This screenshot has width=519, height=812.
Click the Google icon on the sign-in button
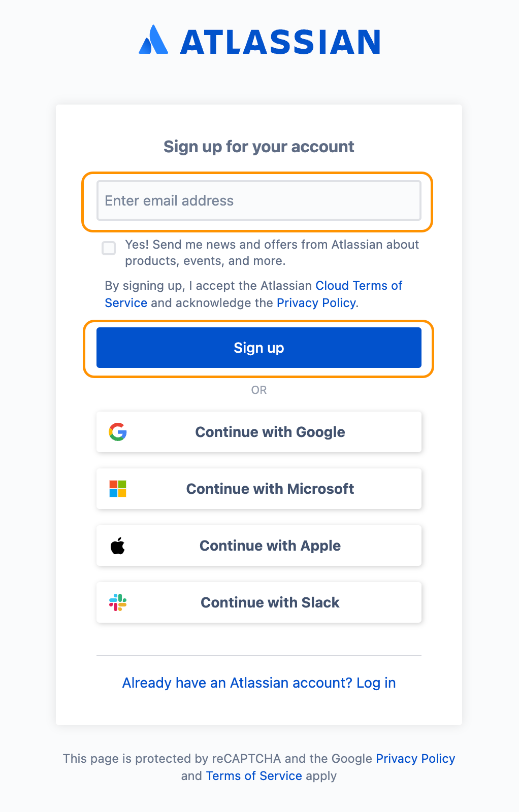click(117, 432)
